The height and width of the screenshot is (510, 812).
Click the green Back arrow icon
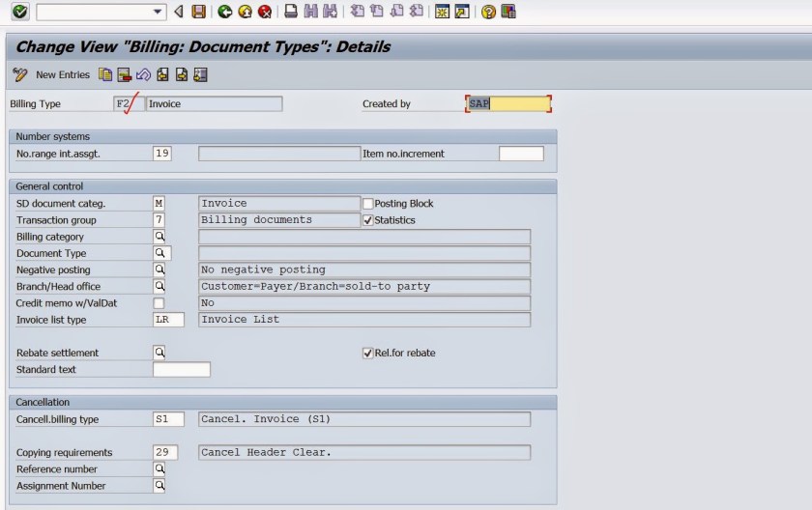225,12
